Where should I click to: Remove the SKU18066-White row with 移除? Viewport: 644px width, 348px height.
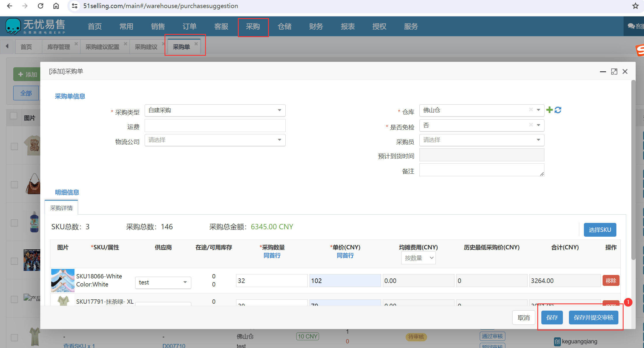611,280
